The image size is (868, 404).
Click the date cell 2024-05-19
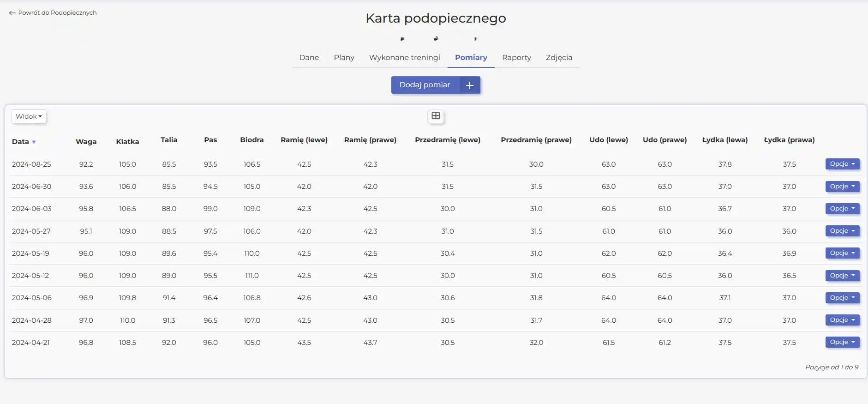(x=30, y=253)
